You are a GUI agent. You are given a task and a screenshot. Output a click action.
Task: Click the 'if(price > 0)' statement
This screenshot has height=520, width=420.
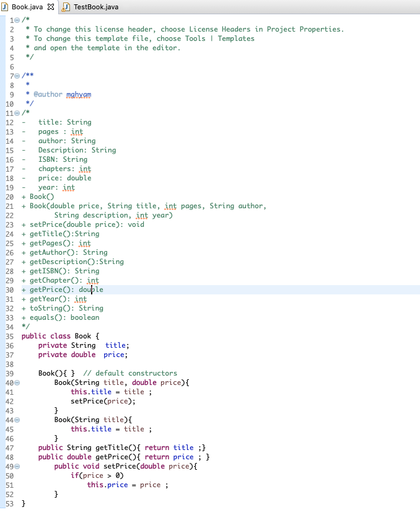[97, 475]
